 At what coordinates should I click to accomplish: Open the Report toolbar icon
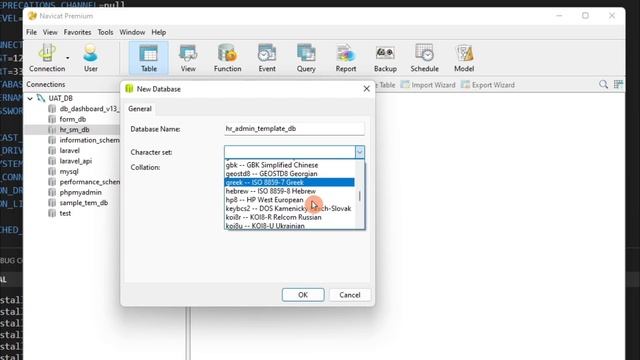(346, 58)
